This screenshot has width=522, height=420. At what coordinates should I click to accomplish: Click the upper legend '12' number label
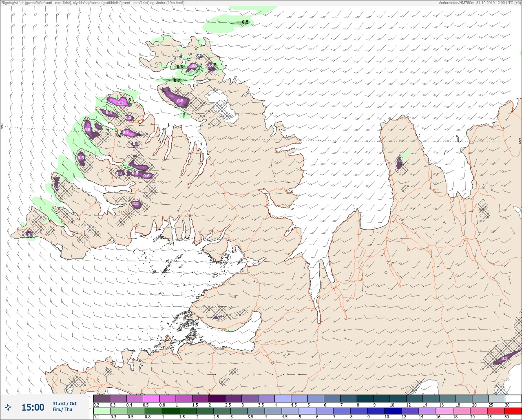[409, 405]
